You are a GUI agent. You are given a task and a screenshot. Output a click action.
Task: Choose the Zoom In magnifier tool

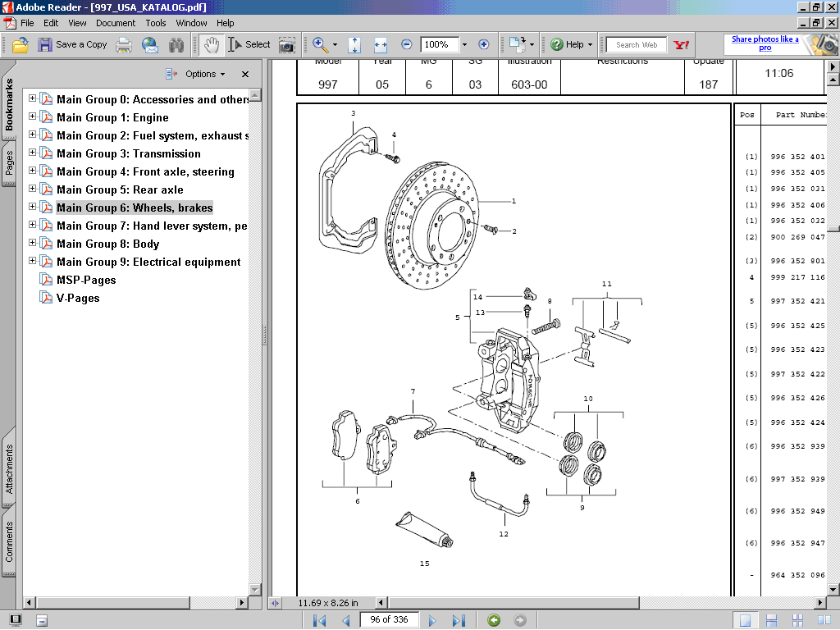[320, 45]
